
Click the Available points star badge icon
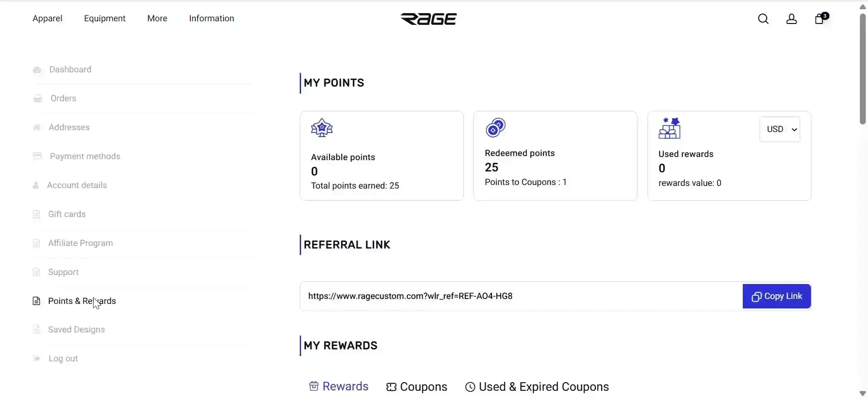coord(322,128)
